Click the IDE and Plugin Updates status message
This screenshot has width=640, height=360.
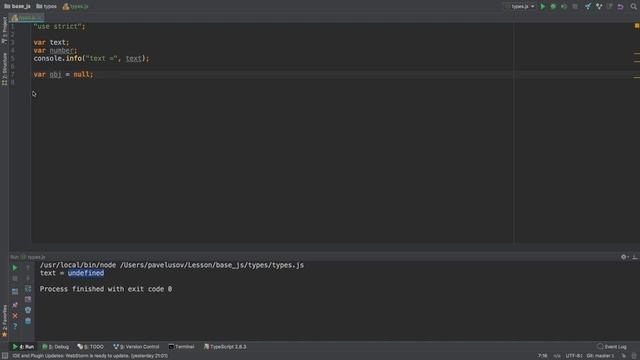[x=90, y=356]
